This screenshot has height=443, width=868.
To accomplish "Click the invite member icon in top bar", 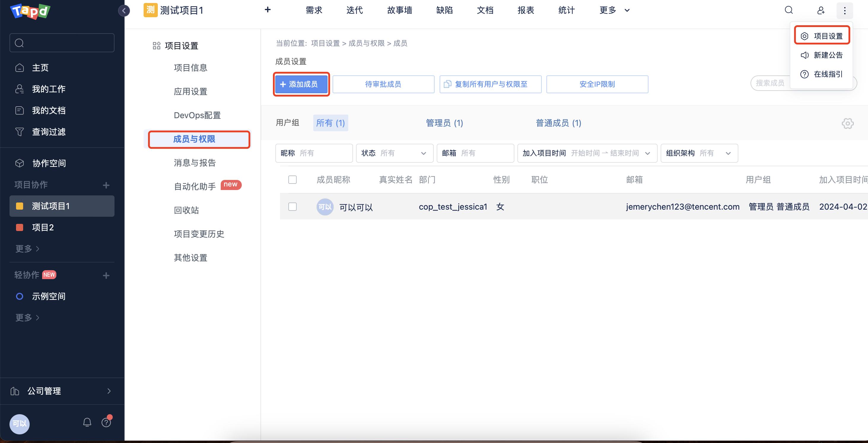I will [821, 10].
